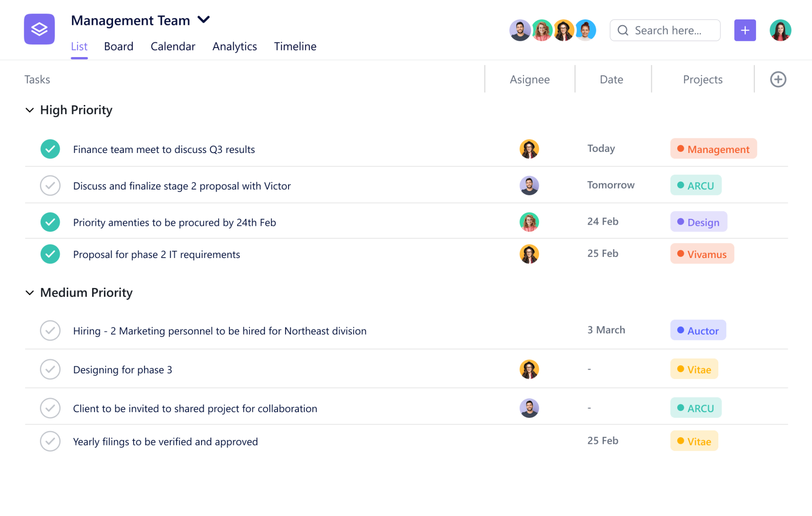Click the first team member avatar in the header
Viewport: 812px width, 516px height.
[x=520, y=30]
